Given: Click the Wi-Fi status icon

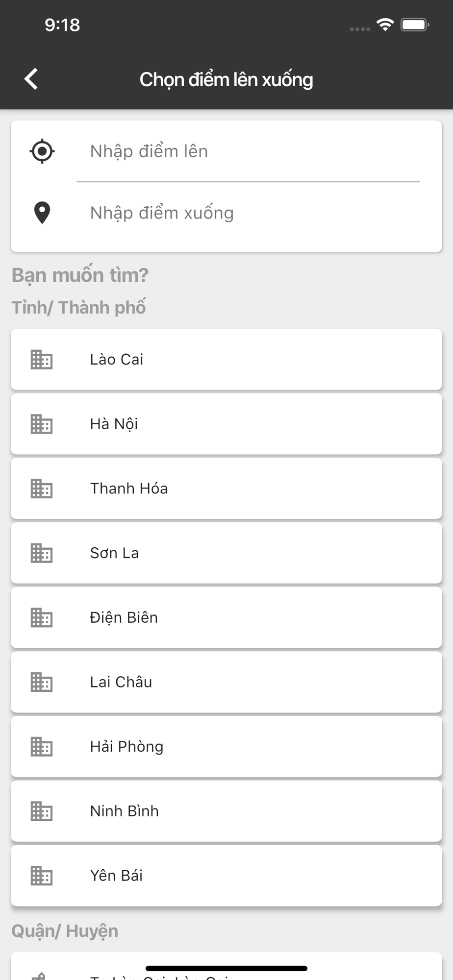Looking at the screenshot, I should [x=385, y=24].
